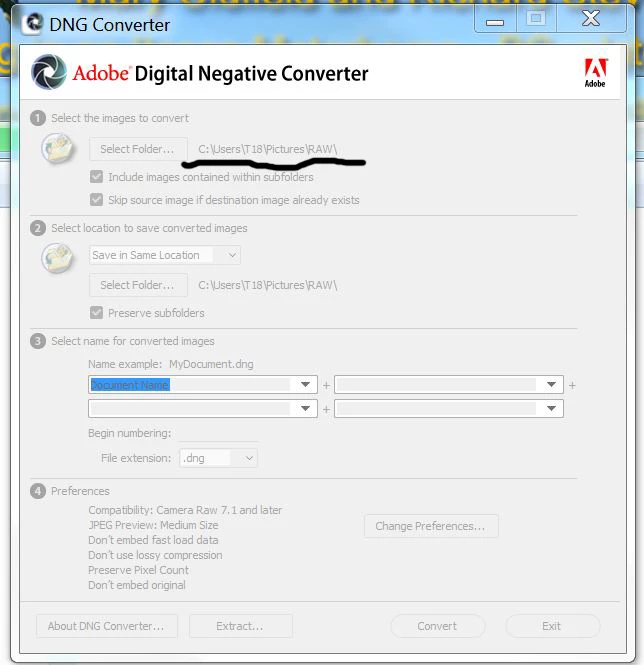Click Don't use lossy compression text
The height and width of the screenshot is (665, 644).
tap(155, 555)
